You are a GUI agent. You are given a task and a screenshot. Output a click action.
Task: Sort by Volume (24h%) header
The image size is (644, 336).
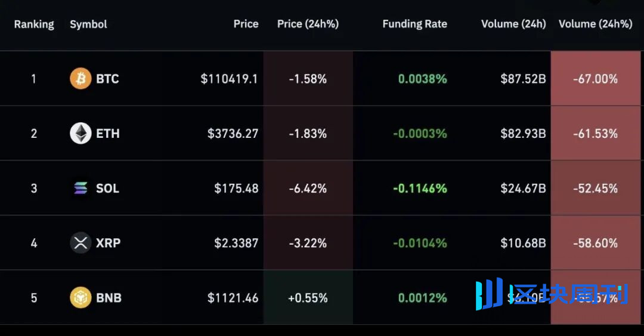point(595,24)
